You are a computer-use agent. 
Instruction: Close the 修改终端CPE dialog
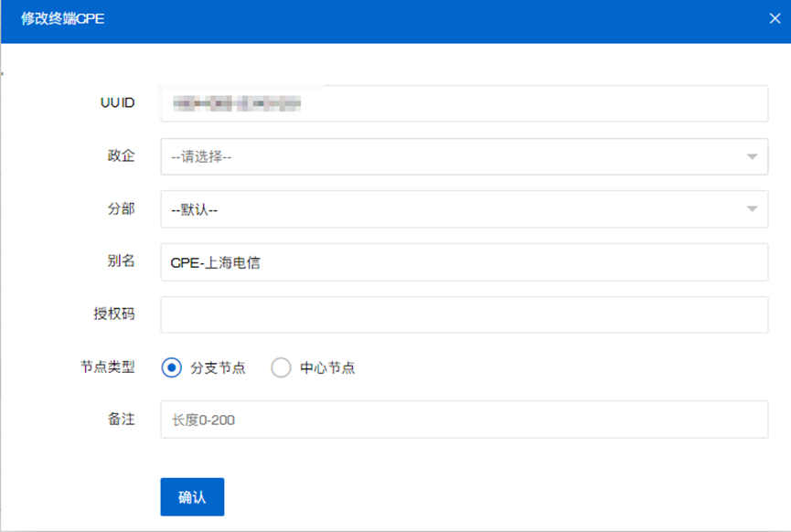pos(775,18)
